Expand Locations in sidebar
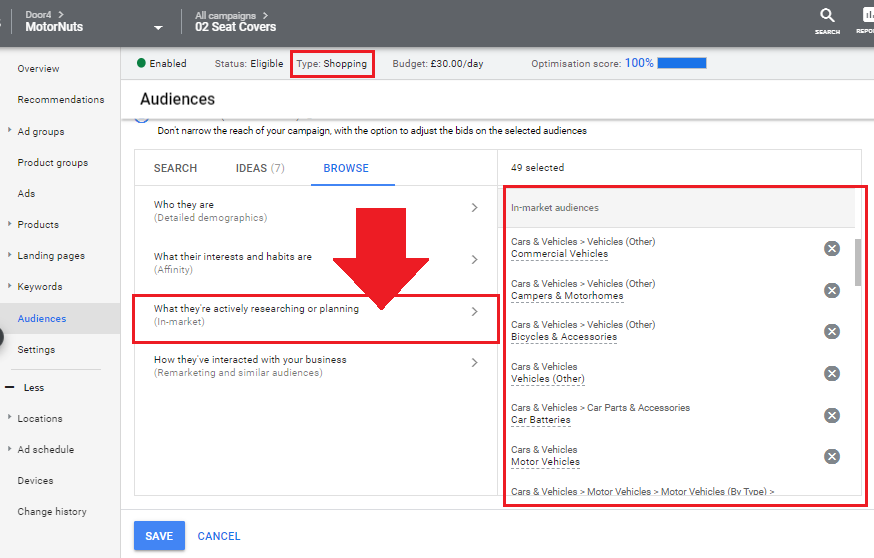Image resolution: width=874 pixels, height=558 pixels. coord(9,418)
